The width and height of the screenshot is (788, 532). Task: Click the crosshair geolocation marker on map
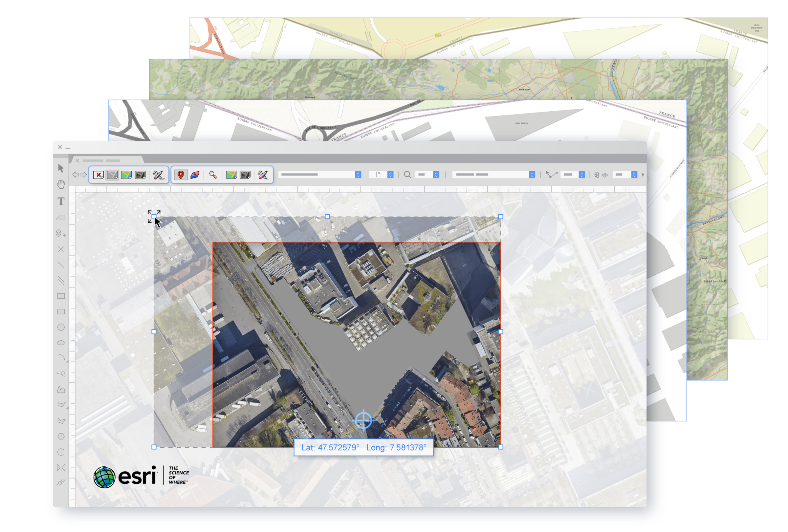[x=363, y=420]
